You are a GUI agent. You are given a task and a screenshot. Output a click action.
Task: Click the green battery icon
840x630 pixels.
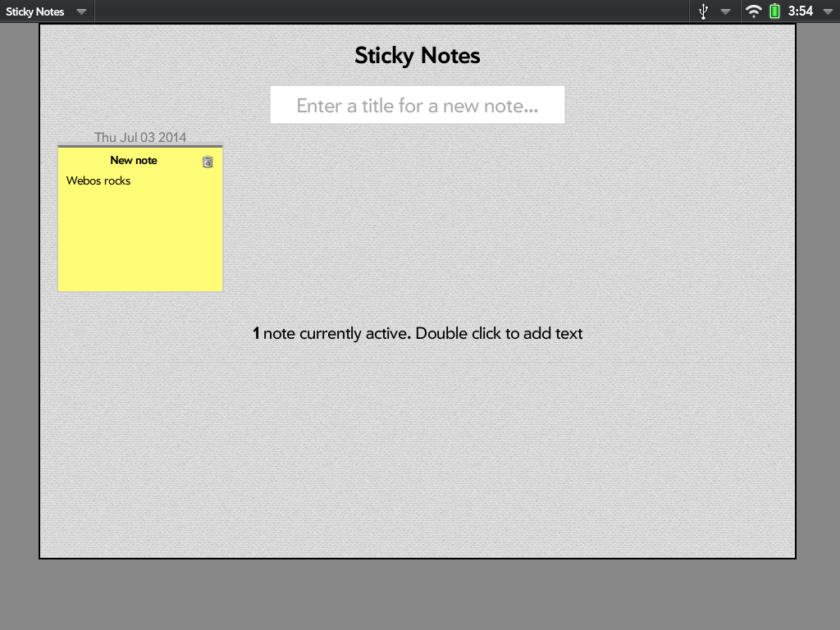[774, 11]
